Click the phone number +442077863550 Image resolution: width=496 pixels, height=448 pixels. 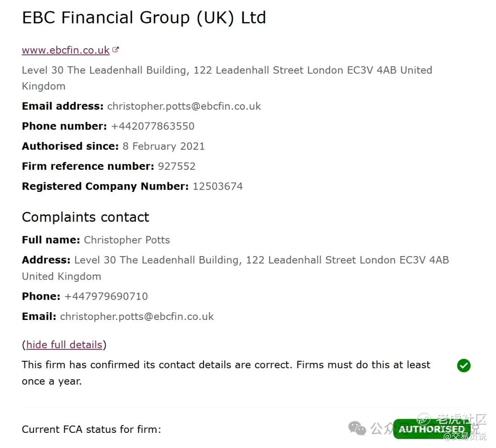(152, 126)
